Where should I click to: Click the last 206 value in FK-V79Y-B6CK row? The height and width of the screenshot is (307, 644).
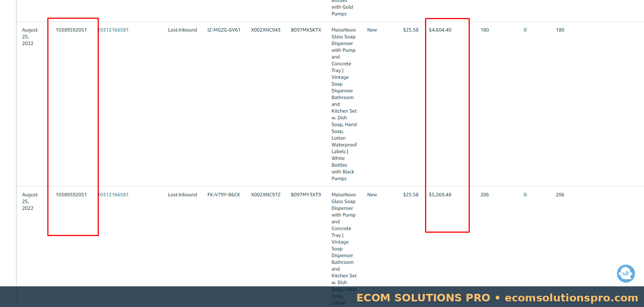560,195
